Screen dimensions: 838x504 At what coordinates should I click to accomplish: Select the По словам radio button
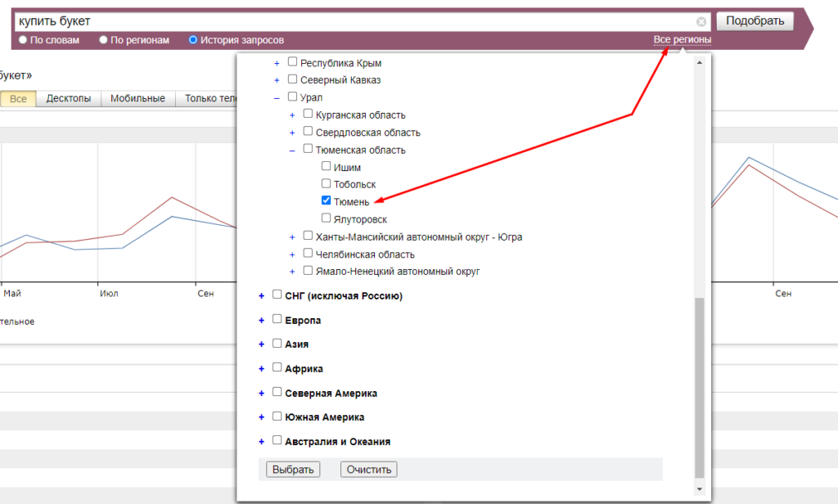point(23,40)
